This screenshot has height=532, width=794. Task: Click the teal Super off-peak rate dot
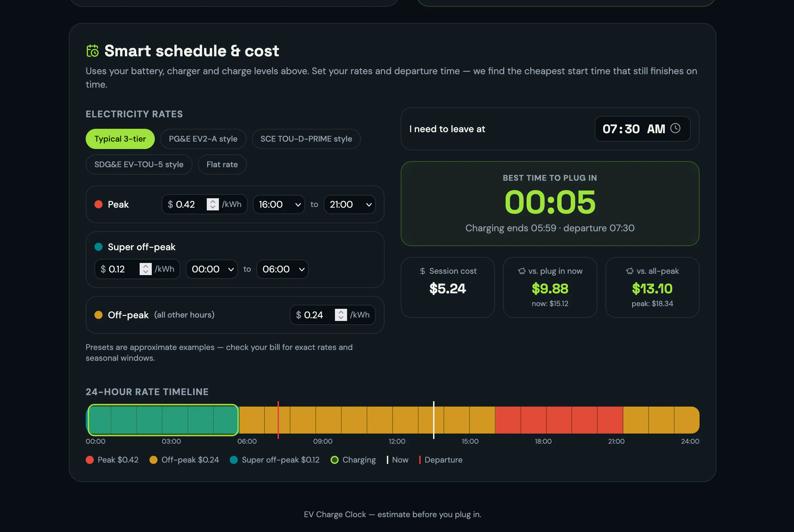(x=98, y=247)
